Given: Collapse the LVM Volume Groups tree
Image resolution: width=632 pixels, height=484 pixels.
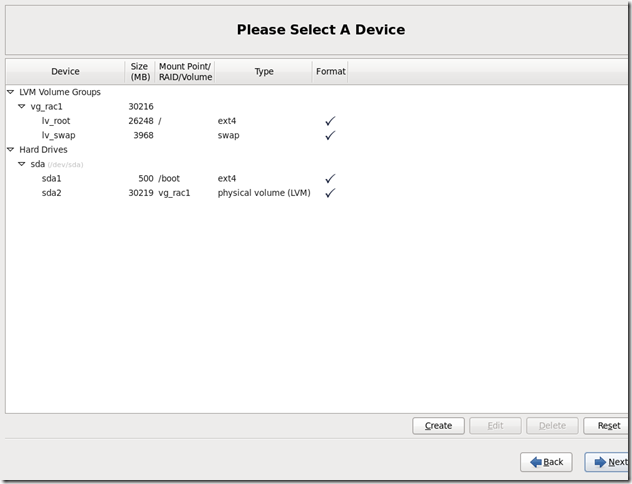Looking at the screenshot, I should point(10,92).
